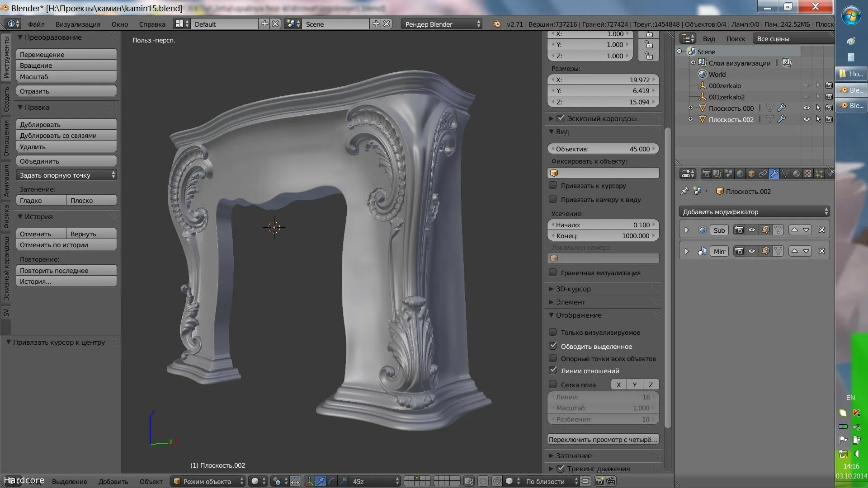The height and width of the screenshot is (488, 868).
Task: Toggle Sub modifier viewport visibility eye
Action: click(x=752, y=230)
